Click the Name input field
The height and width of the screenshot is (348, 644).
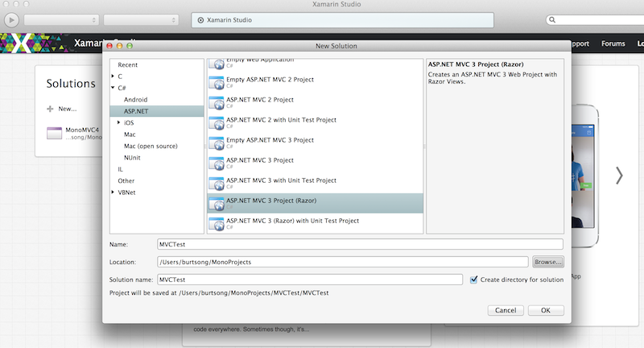tap(360, 244)
